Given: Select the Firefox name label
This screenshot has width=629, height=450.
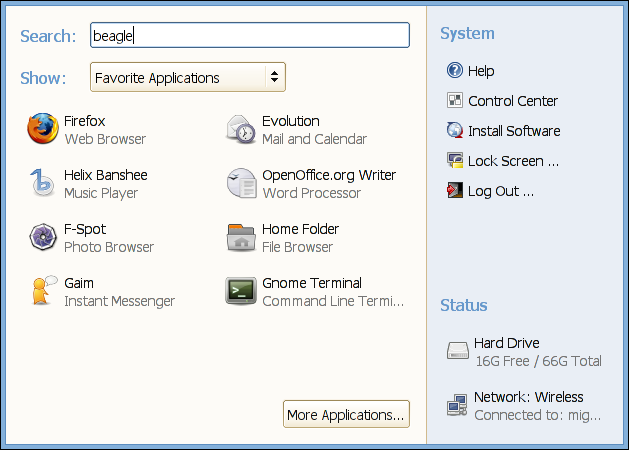Looking at the screenshot, I should (85, 121).
